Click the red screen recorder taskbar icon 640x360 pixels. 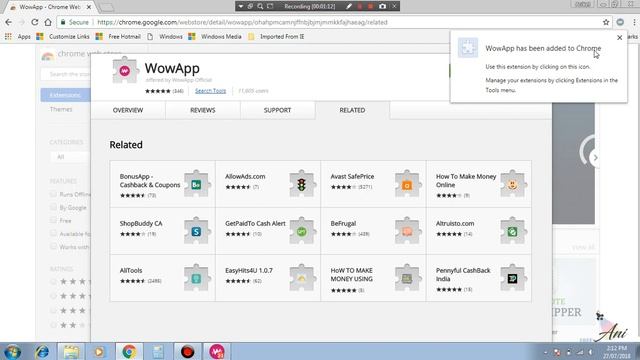187,351
